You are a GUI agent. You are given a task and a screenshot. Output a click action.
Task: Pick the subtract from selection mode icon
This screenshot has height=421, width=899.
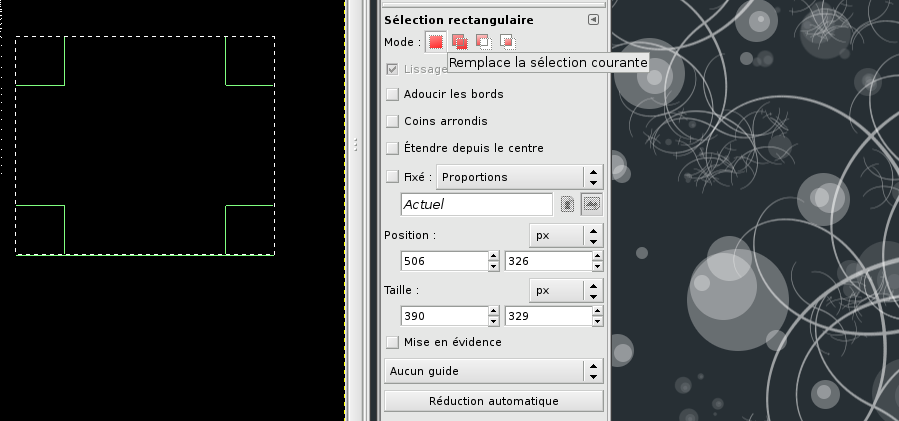coord(483,42)
